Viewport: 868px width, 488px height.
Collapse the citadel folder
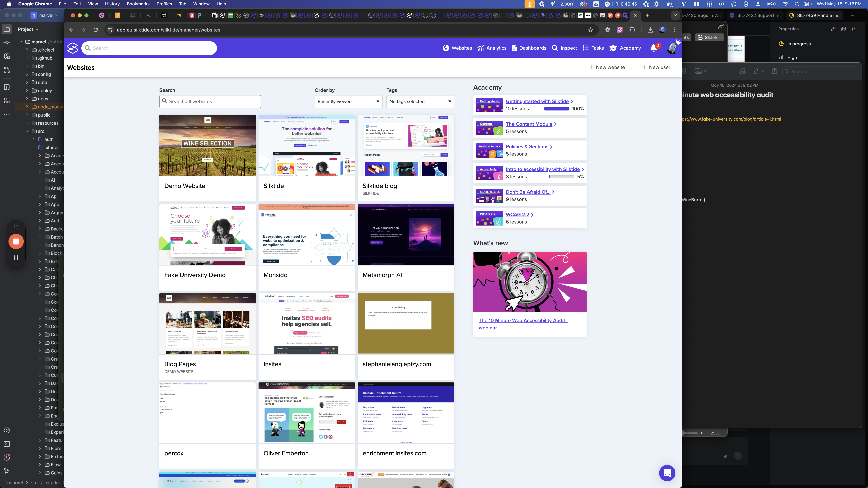(33, 148)
